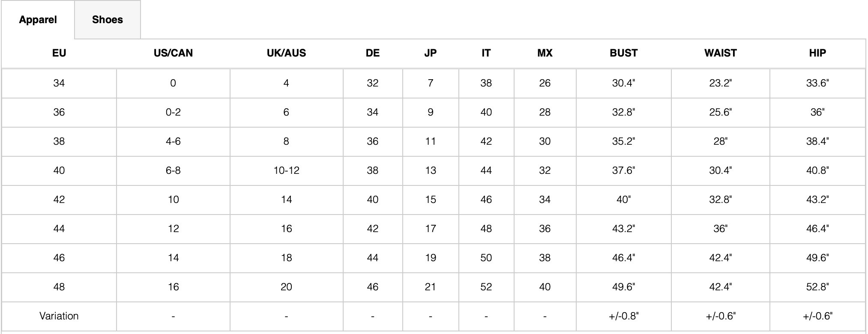
Task: Switch to the Shoes tab
Action: click(x=108, y=20)
